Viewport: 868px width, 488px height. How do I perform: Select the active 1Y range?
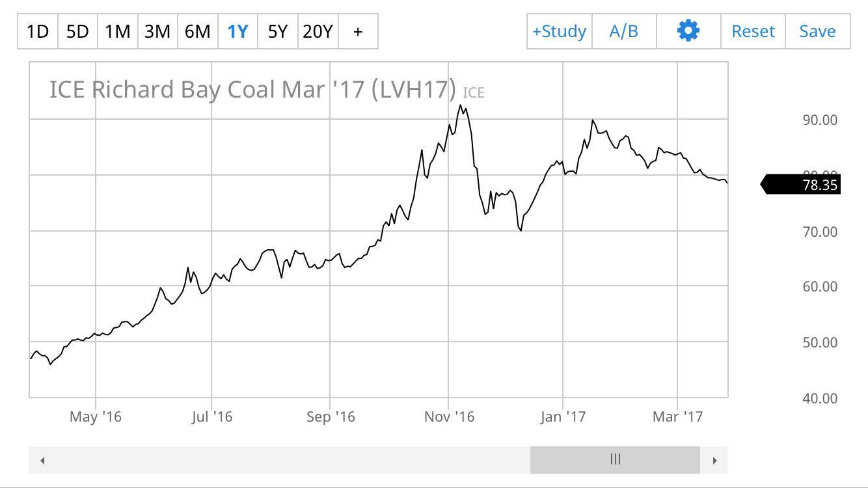[x=237, y=31]
